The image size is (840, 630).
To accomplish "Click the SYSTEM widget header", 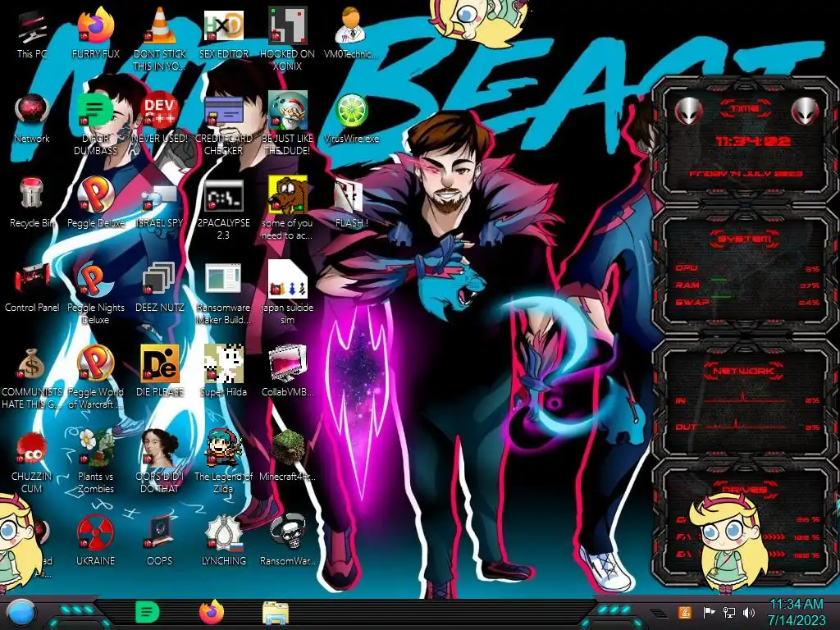I will [745, 239].
